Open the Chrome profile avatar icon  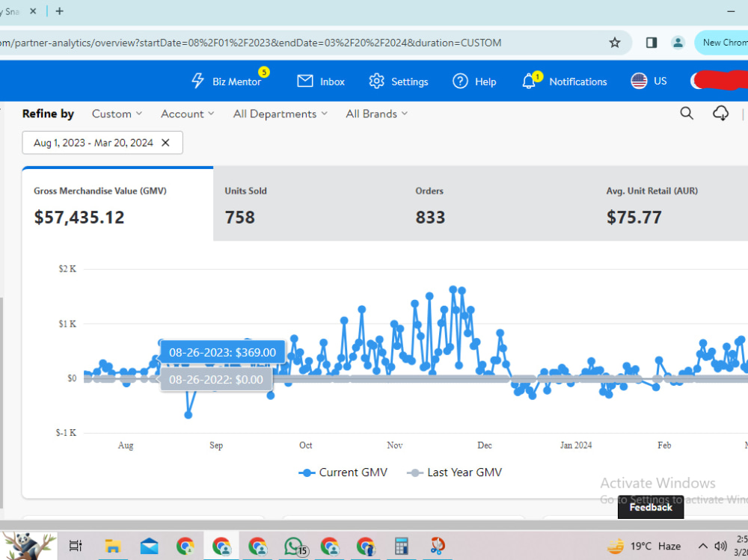[678, 43]
